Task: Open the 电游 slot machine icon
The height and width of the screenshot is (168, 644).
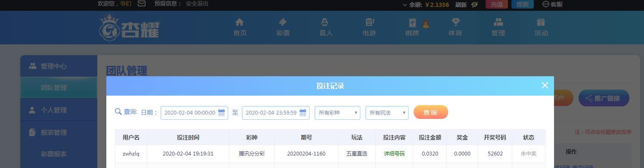Action: (x=369, y=22)
